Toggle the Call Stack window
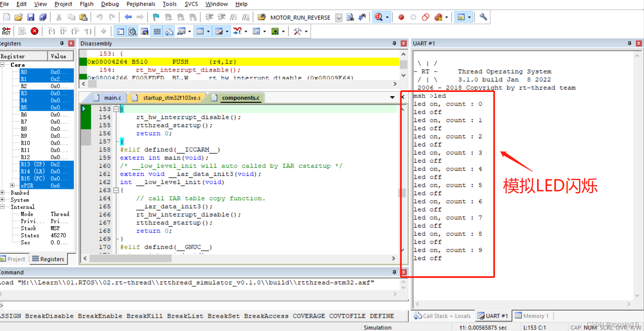The image size is (644, 331). click(x=169, y=31)
